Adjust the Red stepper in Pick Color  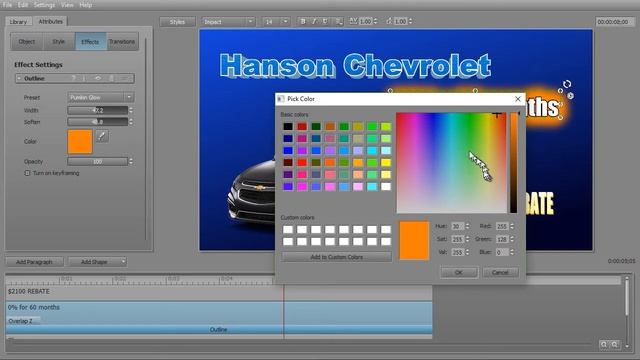(x=512, y=226)
